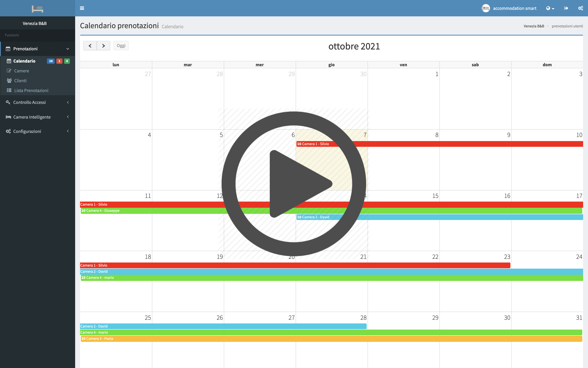
Task: Click the Camera Intelligente bed icon
Action: point(9,117)
